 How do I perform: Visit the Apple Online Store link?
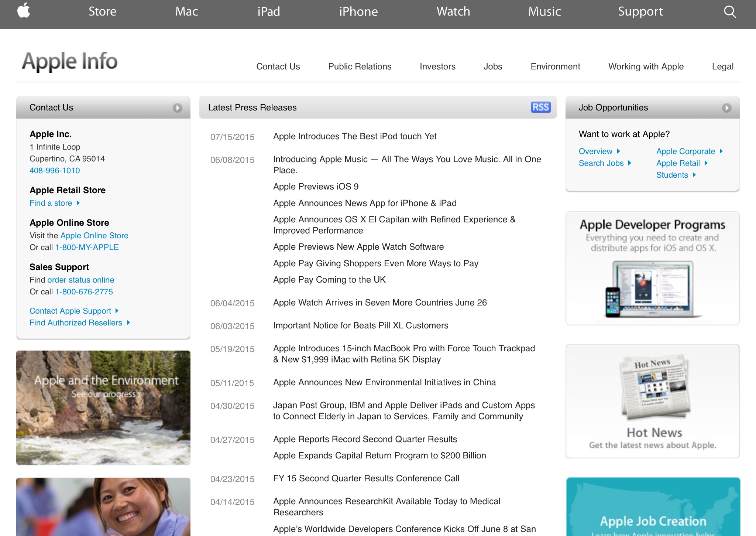point(94,236)
